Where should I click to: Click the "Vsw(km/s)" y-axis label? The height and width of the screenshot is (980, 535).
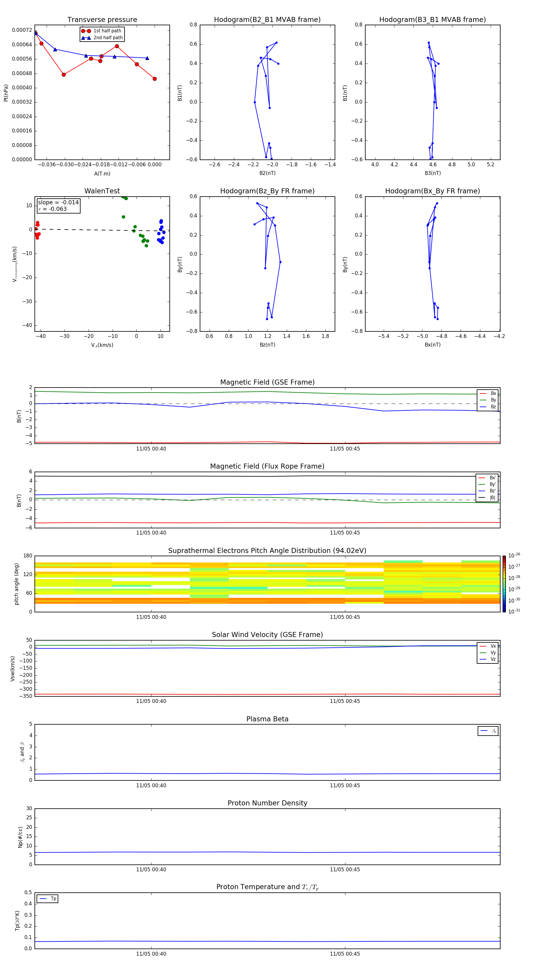tap(12, 668)
